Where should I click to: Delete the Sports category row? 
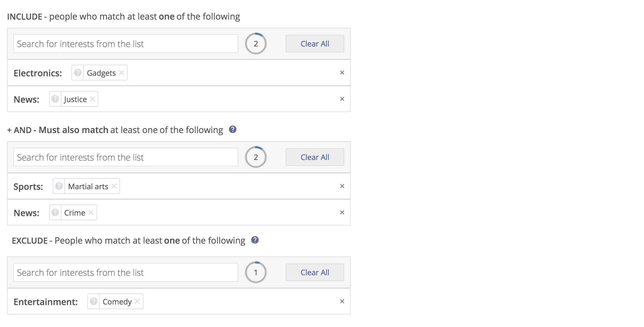click(342, 186)
